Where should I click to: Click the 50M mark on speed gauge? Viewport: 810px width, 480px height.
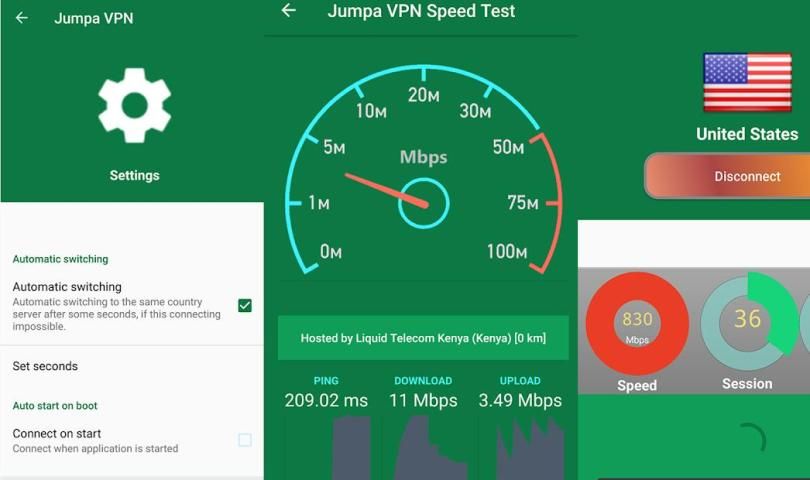(508, 147)
